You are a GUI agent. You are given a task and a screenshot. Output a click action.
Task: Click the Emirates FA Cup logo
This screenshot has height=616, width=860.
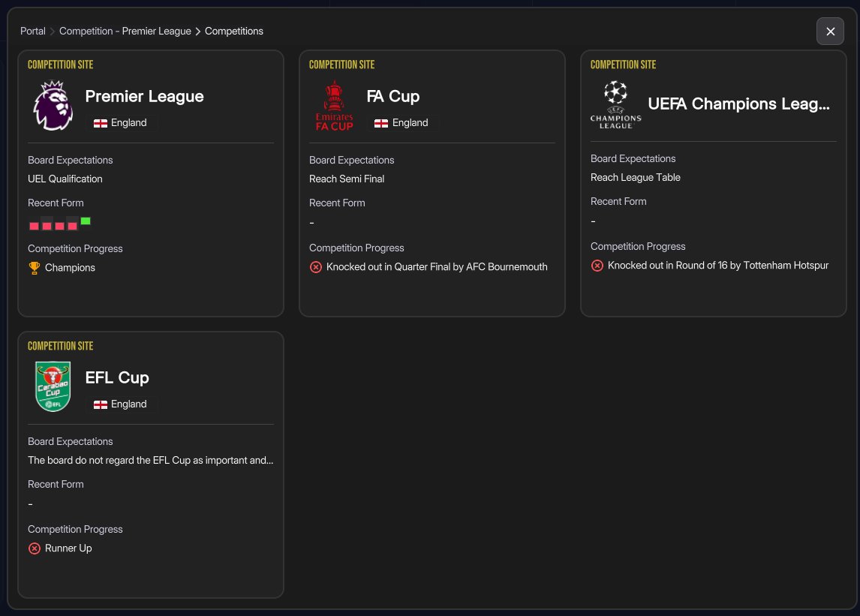click(x=334, y=107)
